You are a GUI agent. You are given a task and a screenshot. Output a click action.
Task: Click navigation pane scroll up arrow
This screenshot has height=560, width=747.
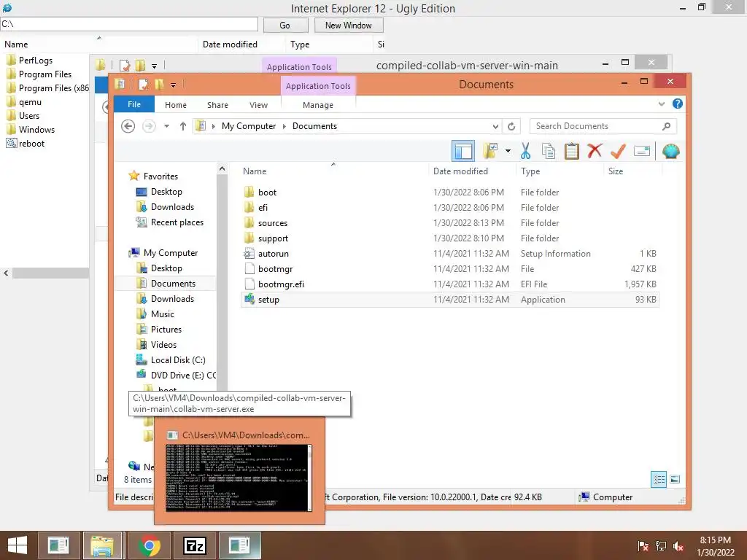(222, 168)
